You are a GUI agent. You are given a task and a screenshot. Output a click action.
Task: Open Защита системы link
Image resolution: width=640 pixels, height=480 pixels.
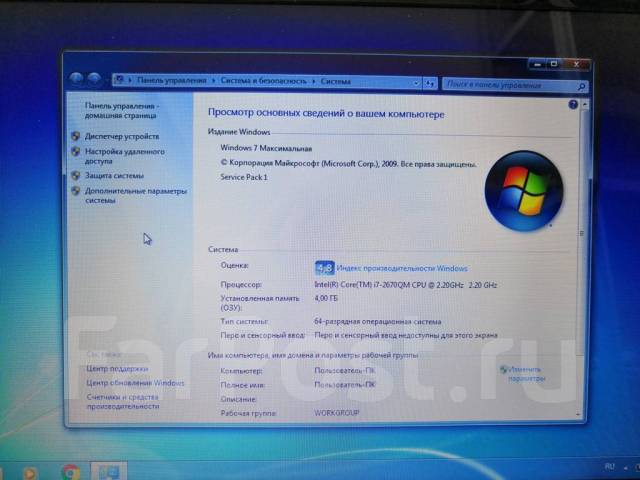[114, 176]
